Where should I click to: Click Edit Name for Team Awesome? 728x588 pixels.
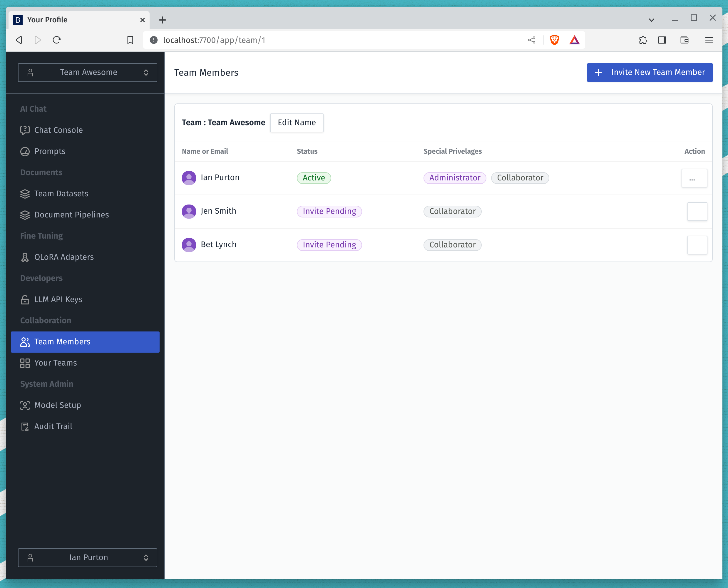pyautogui.click(x=296, y=123)
